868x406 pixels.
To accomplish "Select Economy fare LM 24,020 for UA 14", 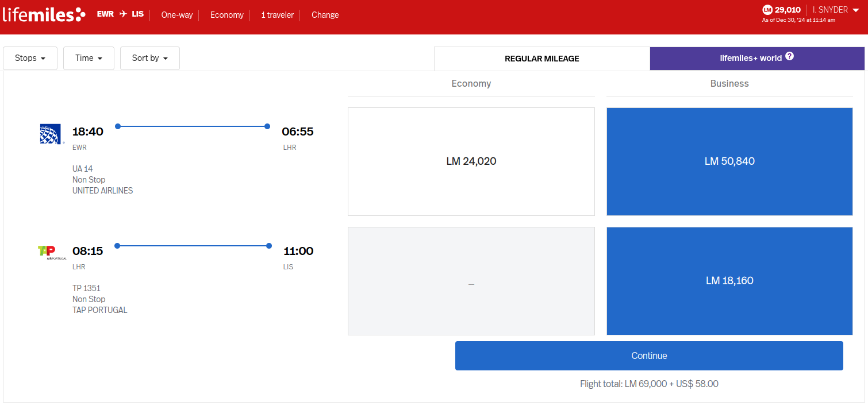I will pyautogui.click(x=471, y=161).
